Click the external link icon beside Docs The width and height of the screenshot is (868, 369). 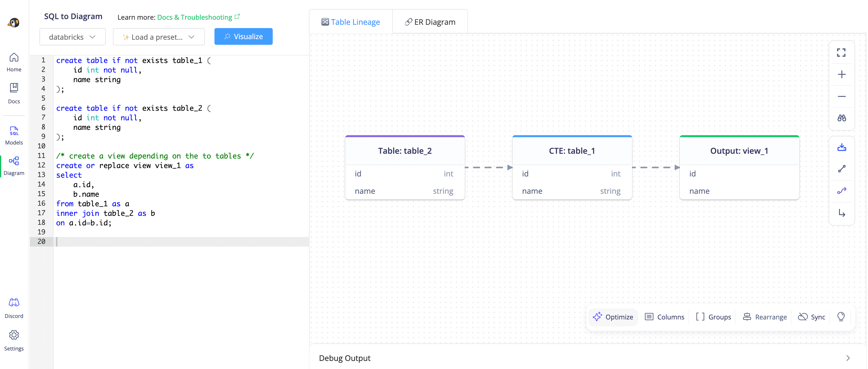[x=237, y=16]
